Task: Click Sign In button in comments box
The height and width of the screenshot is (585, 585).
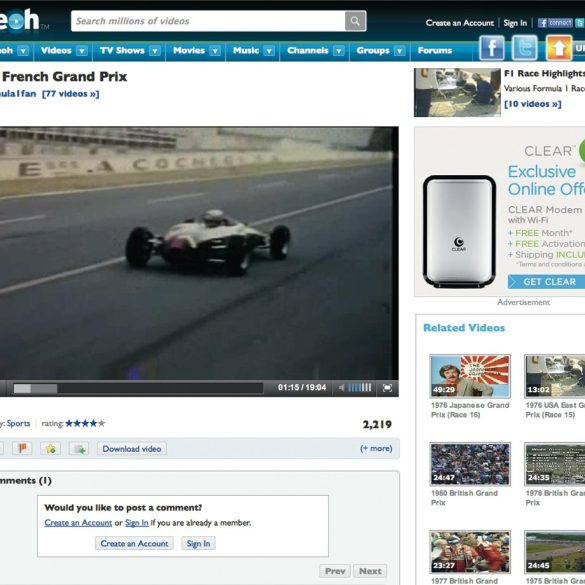Action: pyautogui.click(x=198, y=543)
